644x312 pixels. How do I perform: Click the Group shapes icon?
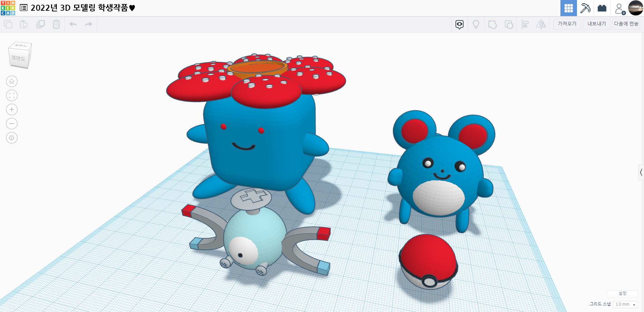click(492, 25)
